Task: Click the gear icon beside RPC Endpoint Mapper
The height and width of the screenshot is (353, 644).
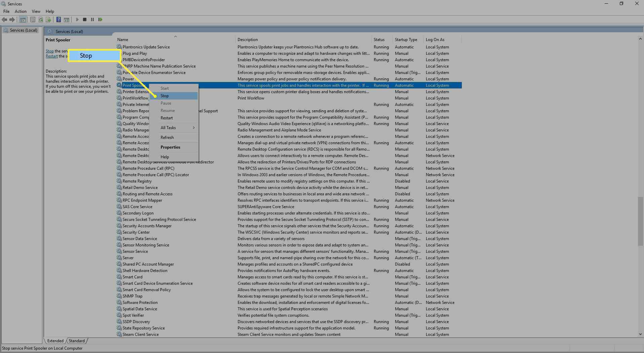Action: (x=119, y=200)
